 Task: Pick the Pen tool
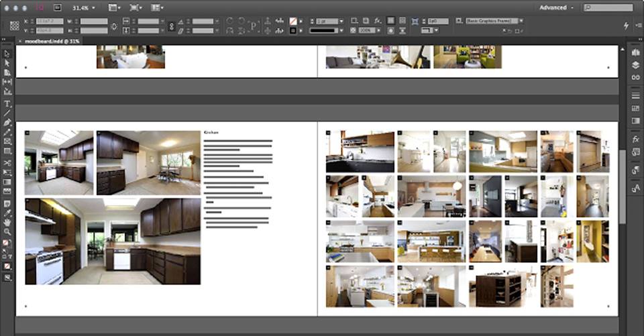(x=7, y=123)
